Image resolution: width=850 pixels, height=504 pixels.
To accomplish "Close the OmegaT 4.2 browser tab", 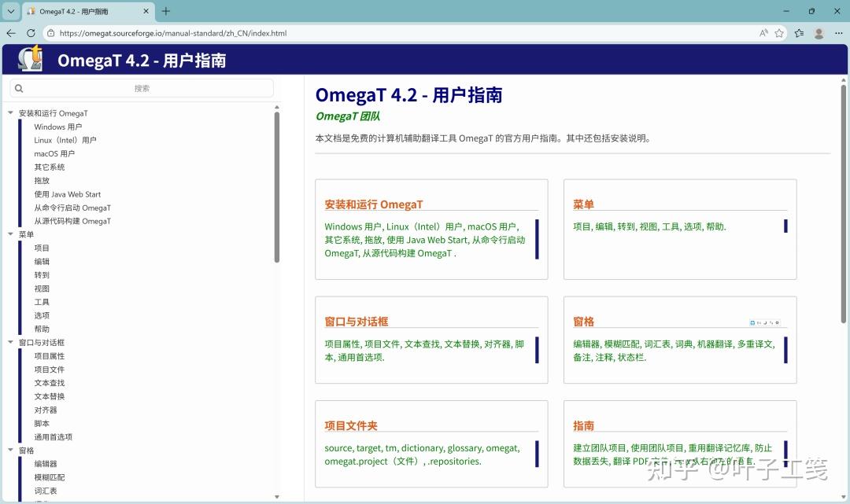I will pos(146,11).
